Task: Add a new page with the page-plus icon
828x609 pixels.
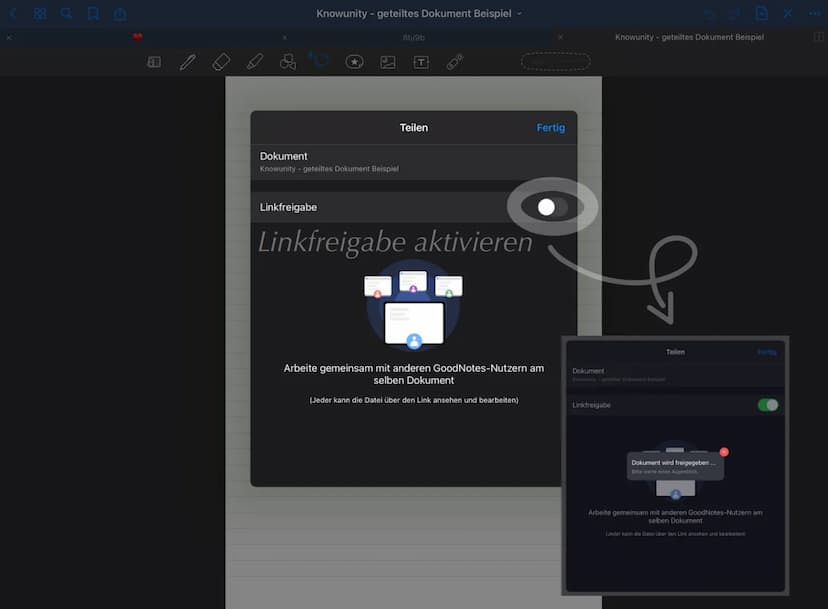Action: [761, 14]
